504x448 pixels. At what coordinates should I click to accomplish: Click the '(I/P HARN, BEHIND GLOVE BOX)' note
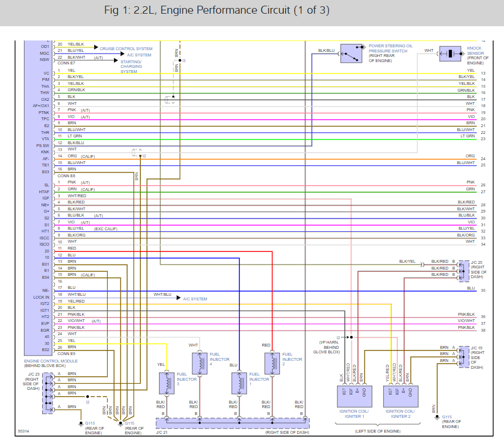pos(327,348)
